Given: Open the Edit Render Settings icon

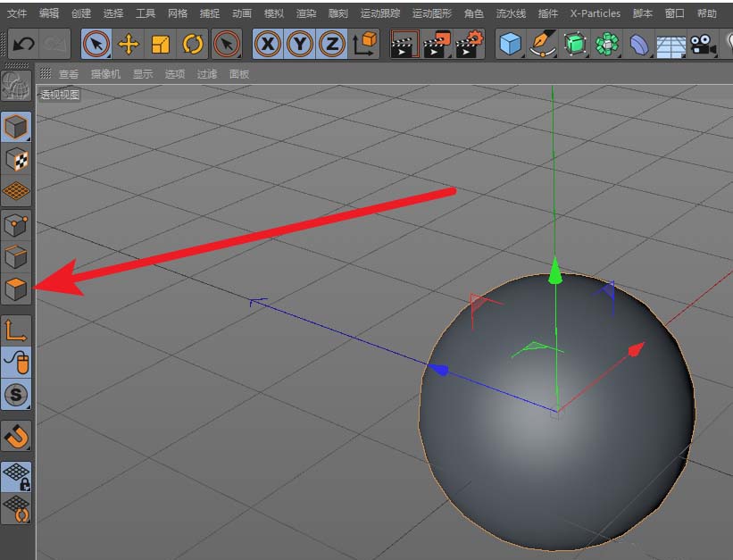Looking at the screenshot, I should 469,43.
